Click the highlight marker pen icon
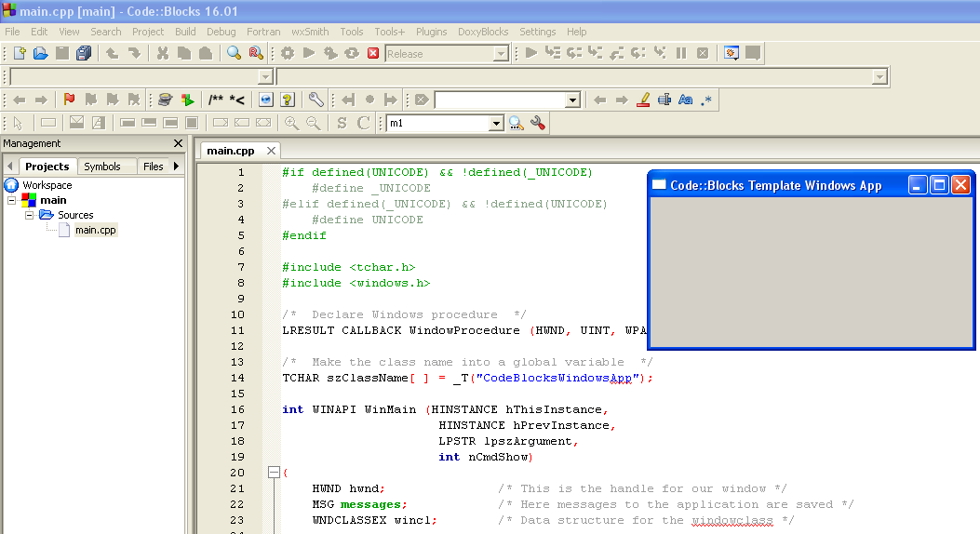Screen dimensions: 980x534 click(x=643, y=100)
